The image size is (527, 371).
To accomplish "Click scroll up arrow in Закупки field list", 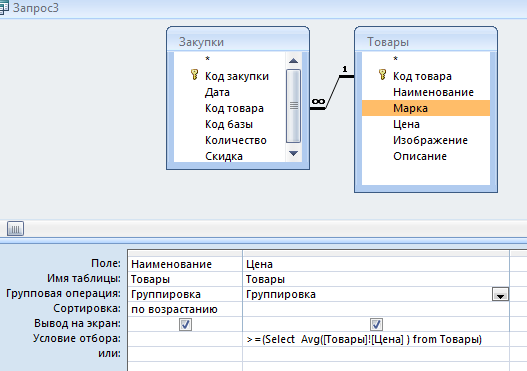I will 293,61.
